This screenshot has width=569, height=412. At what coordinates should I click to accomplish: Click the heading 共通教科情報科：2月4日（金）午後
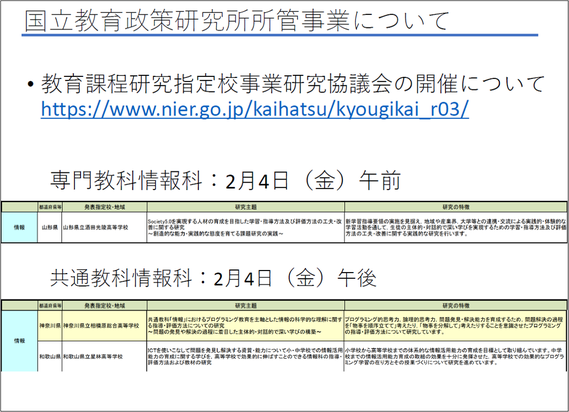click(x=213, y=278)
